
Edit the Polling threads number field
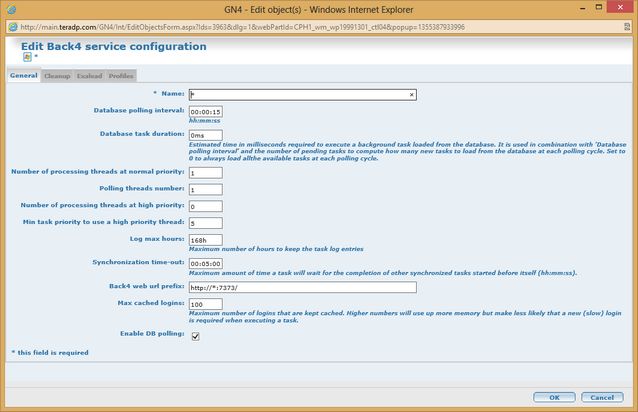click(205, 190)
